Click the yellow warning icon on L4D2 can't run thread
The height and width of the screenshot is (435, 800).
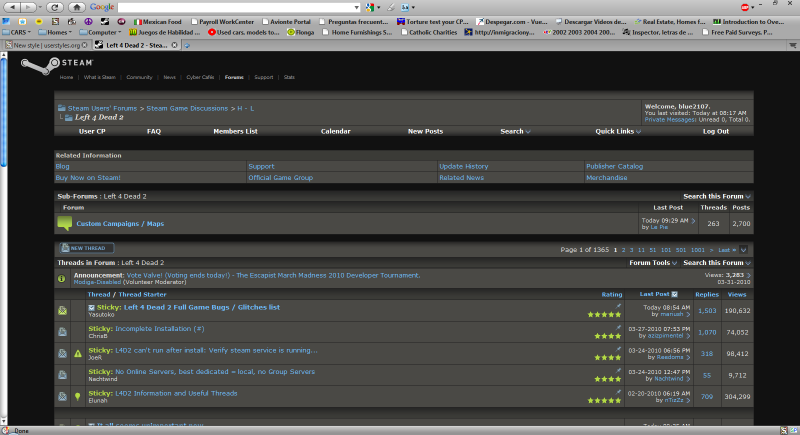point(78,353)
